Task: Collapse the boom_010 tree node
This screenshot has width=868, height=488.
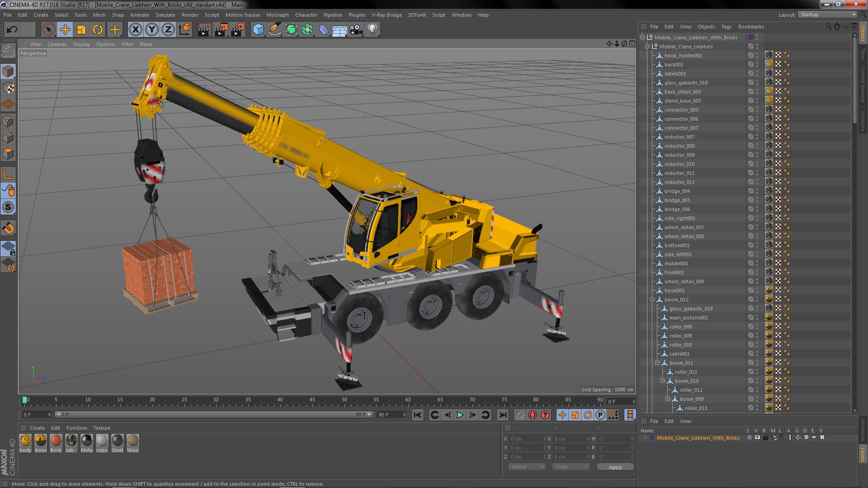Action: coord(663,381)
